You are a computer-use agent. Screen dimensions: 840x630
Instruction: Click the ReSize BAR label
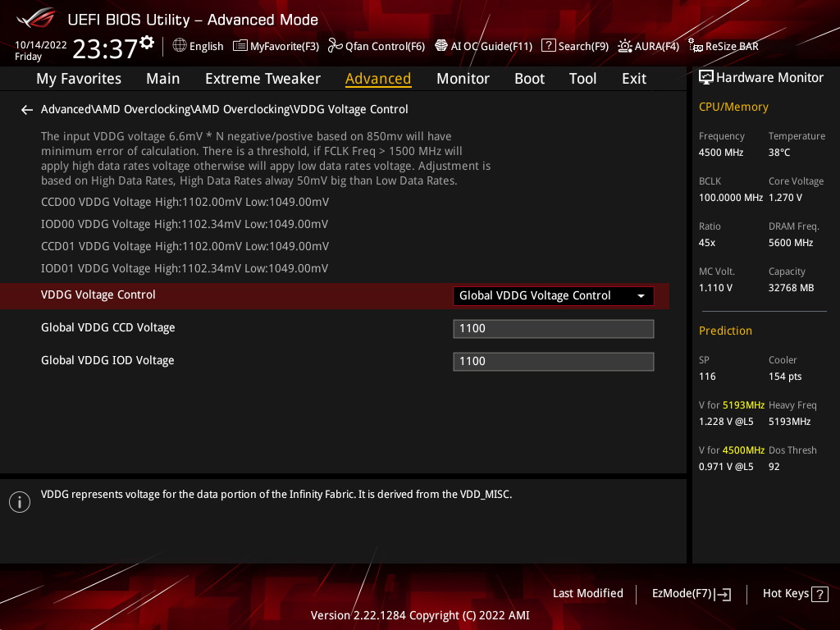tap(732, 47)
